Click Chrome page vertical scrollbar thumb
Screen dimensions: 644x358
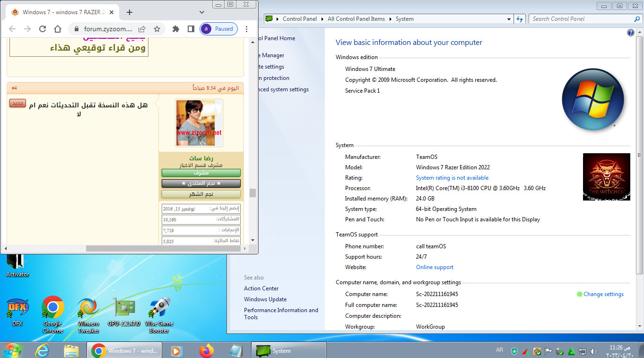pyautogui.click(x=253, y=193)
